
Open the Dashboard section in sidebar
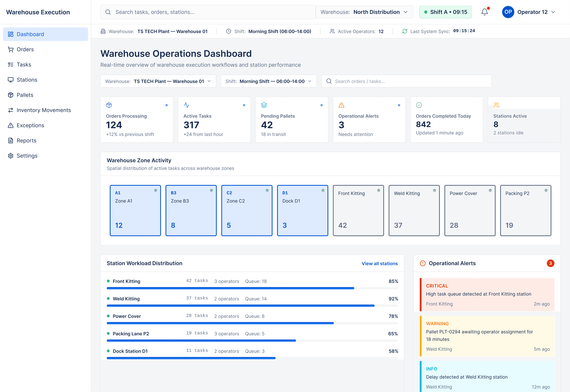[30, 34]
